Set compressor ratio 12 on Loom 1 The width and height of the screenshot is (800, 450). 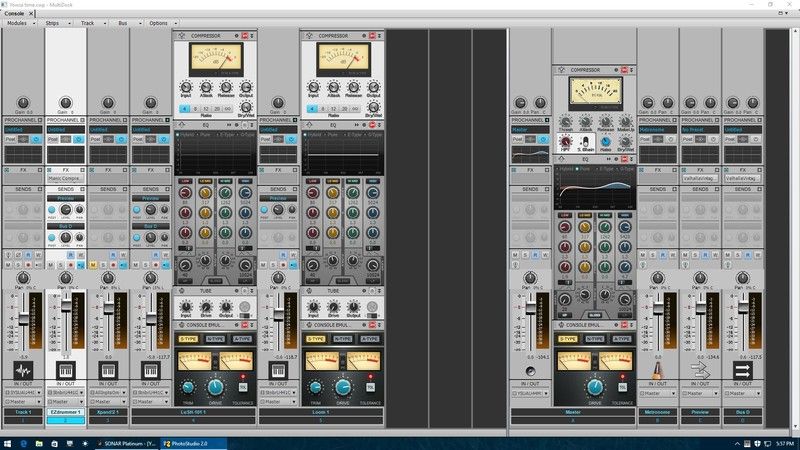point(333,109)
